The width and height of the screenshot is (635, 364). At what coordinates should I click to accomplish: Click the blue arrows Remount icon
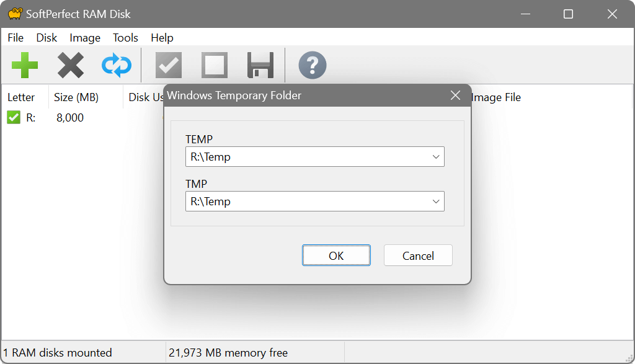[x=117, y=65]
